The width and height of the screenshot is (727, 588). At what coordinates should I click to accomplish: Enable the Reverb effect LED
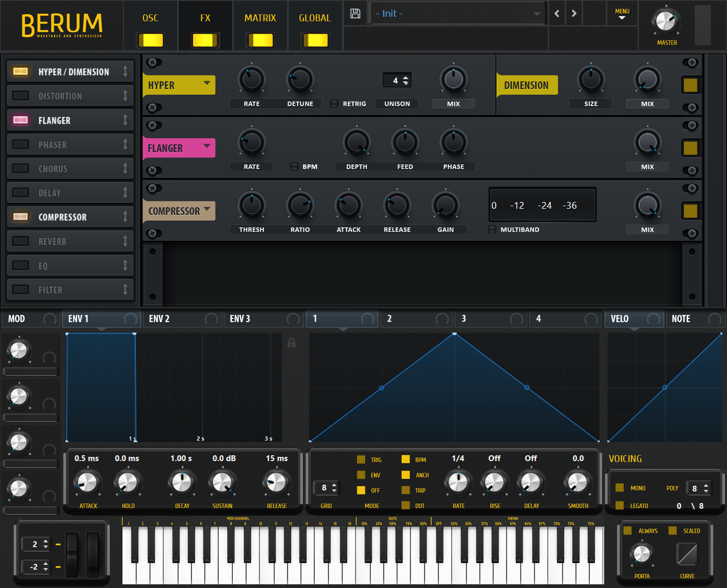20,241
